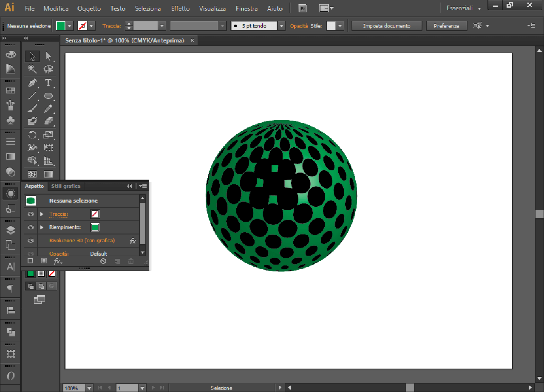Viewport: 544px width, 392px height.
Task: Expand the Traccia attribute row
Action: click(x=42, y=214)
